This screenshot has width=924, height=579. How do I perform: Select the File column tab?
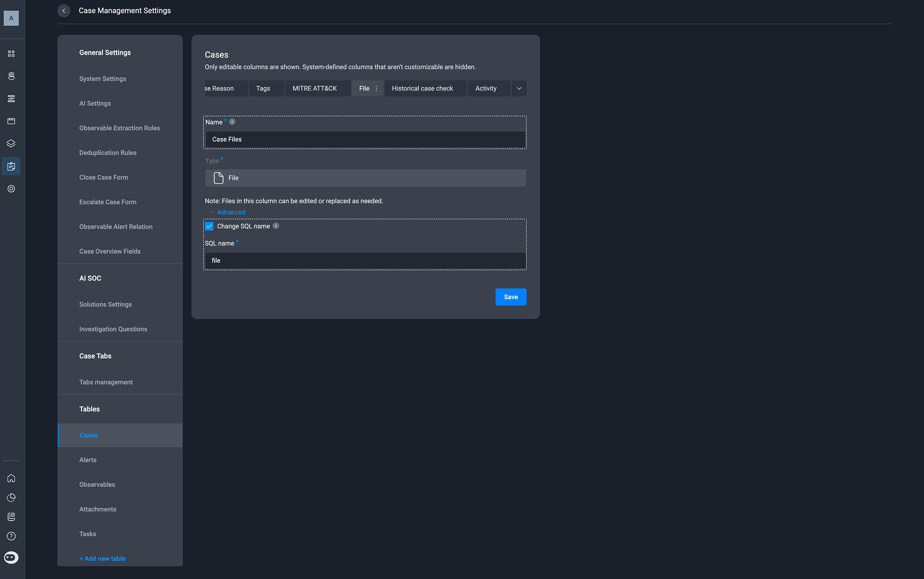click(x=364, y=88)
